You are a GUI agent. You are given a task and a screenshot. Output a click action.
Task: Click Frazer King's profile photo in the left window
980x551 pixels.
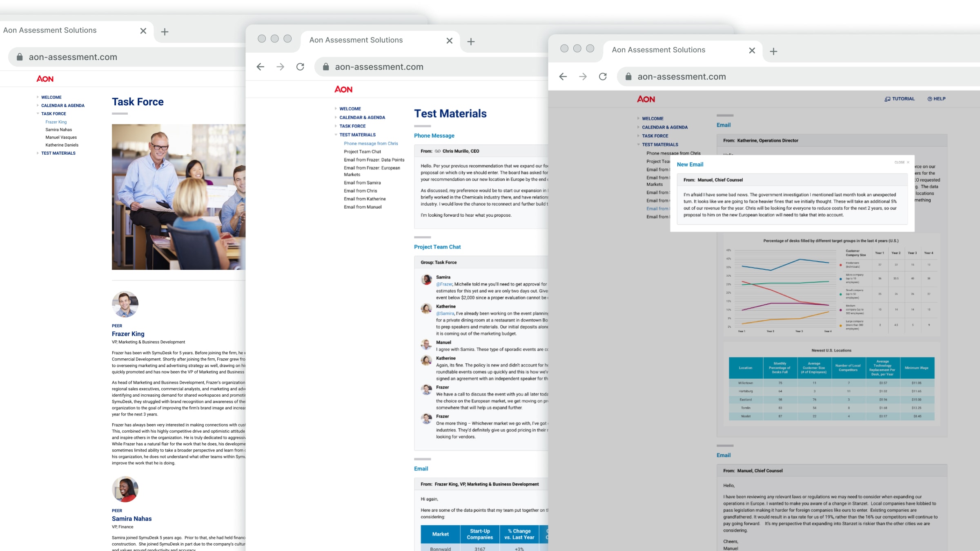pos(125,304)
